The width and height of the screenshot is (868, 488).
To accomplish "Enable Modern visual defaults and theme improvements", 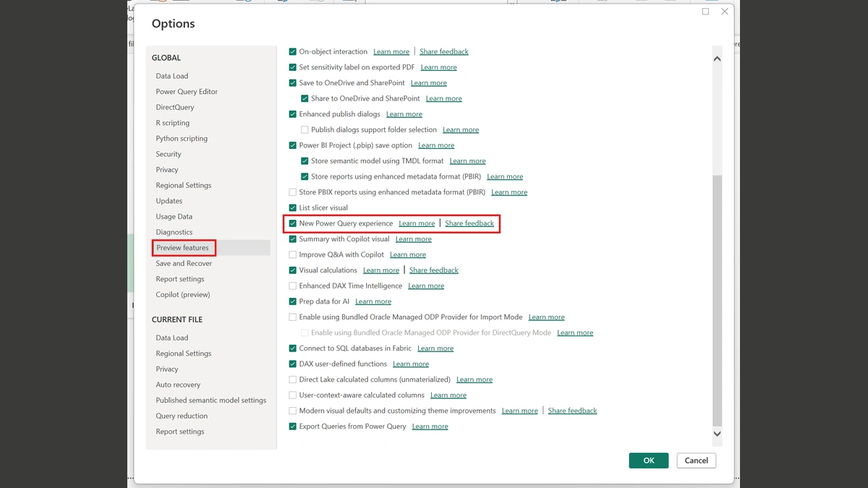I will [x=293, y=411].
